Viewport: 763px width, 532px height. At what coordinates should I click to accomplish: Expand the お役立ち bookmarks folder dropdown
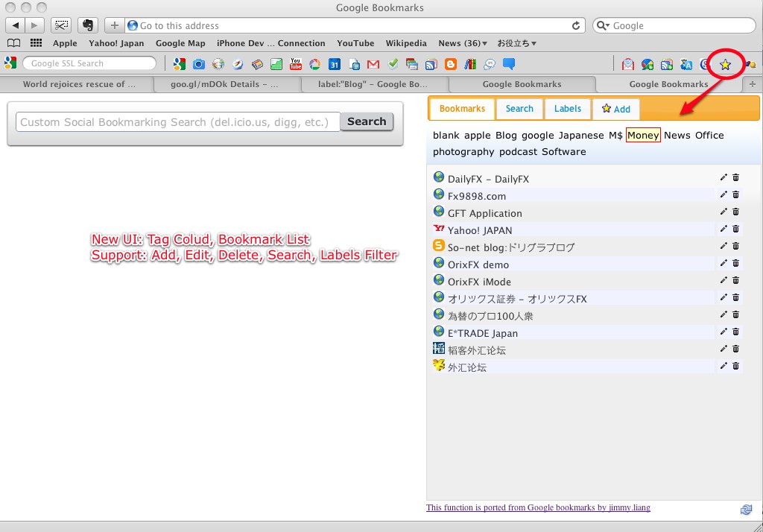point(516,43)
